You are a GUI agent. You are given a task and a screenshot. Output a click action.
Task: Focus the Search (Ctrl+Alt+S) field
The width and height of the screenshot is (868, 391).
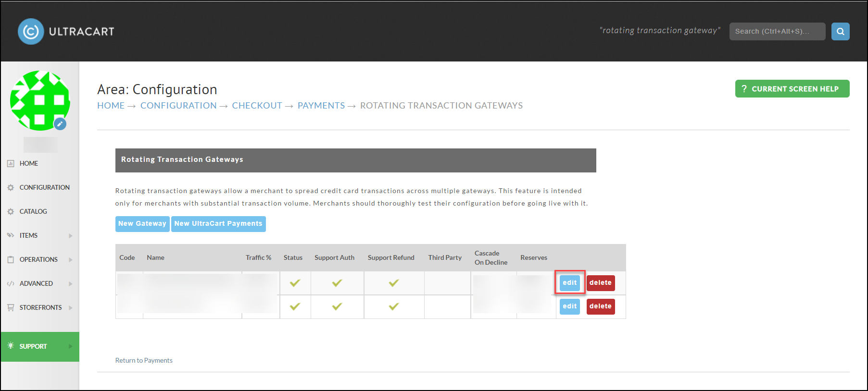(777, 32)
